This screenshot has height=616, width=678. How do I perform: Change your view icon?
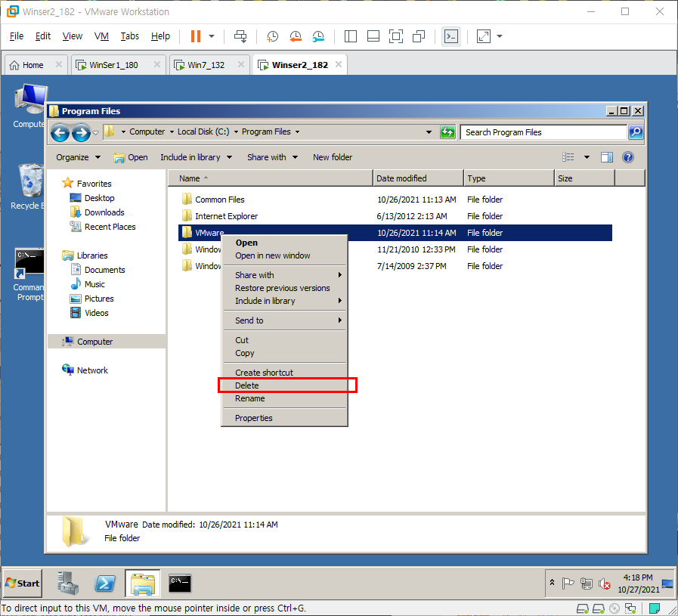pos(568,157)
